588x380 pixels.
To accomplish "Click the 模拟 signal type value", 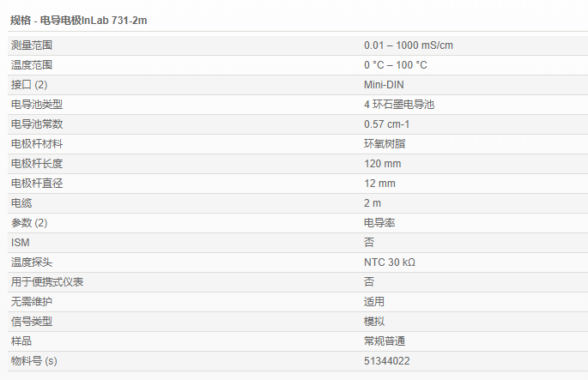I will coord(374,321).
